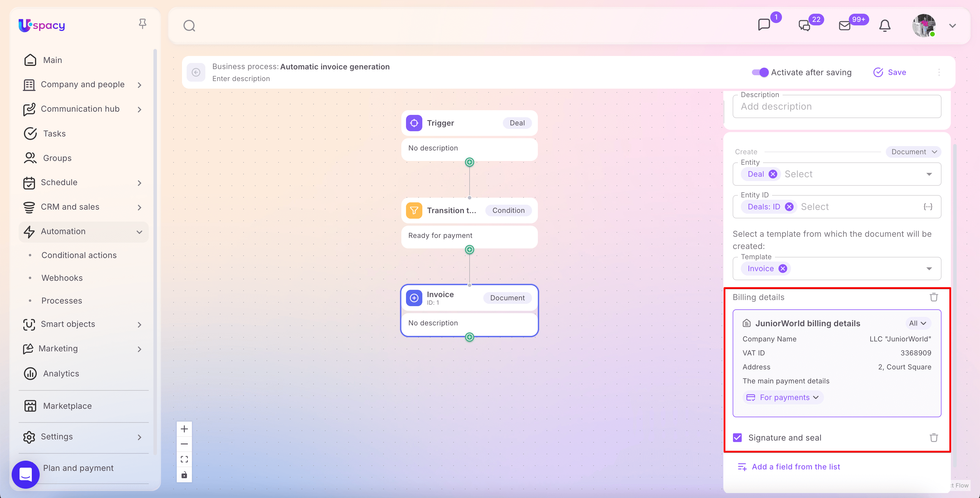Select the Transition condition filter icon
The image size is (980, 498).
pos(414,211)
